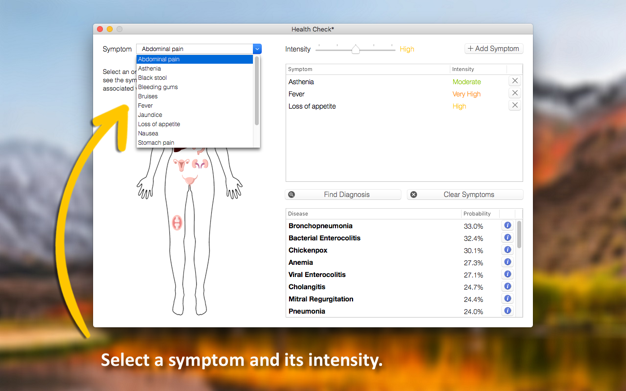Collapse the Symptom dropdown arrow

[x=257, y=49]
